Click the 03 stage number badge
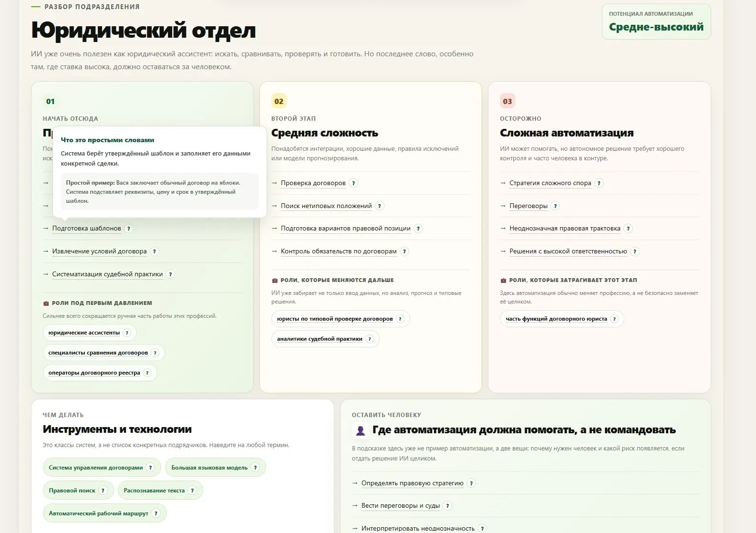 coord(507,102)
